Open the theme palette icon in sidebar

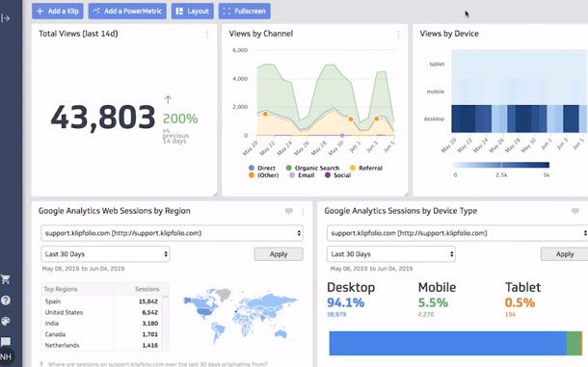click(x=5, y=321)
